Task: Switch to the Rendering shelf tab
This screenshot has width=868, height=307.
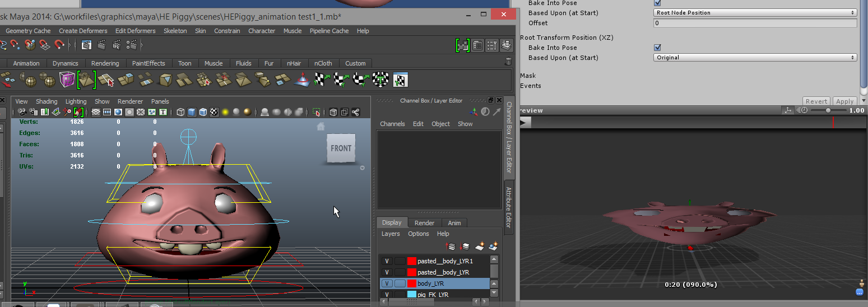Action: [105, 63]
